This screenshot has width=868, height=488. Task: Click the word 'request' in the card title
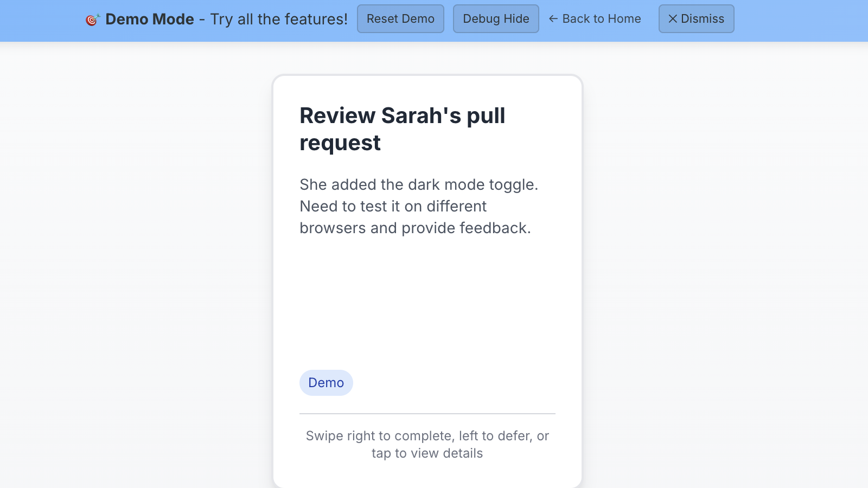point(340,144)
